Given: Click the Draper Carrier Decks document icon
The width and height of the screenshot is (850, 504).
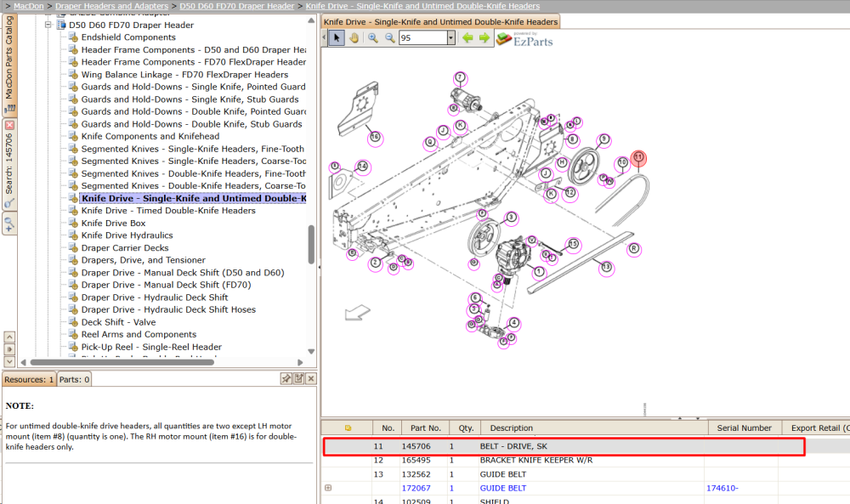Looking at the screenshot, I should [x=73, y=248].
